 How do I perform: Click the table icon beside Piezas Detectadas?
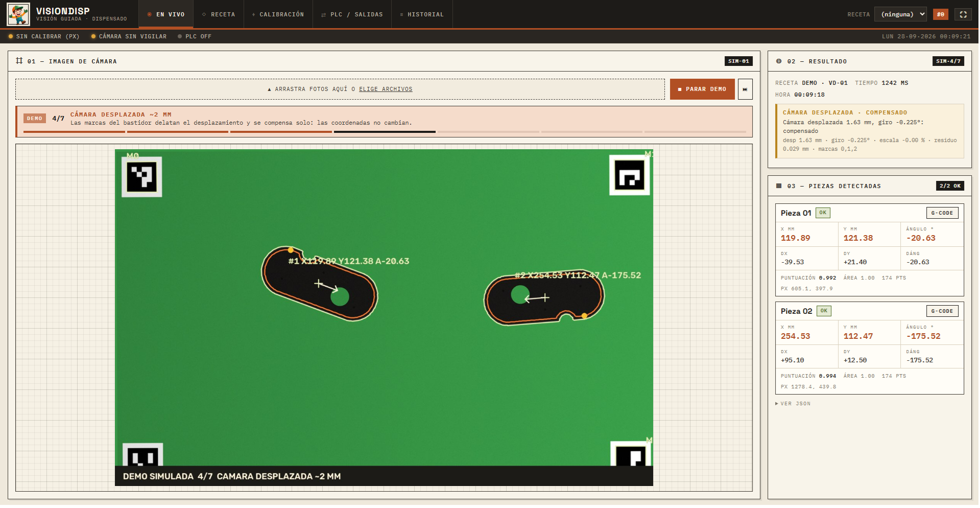[x=779, y=186]
